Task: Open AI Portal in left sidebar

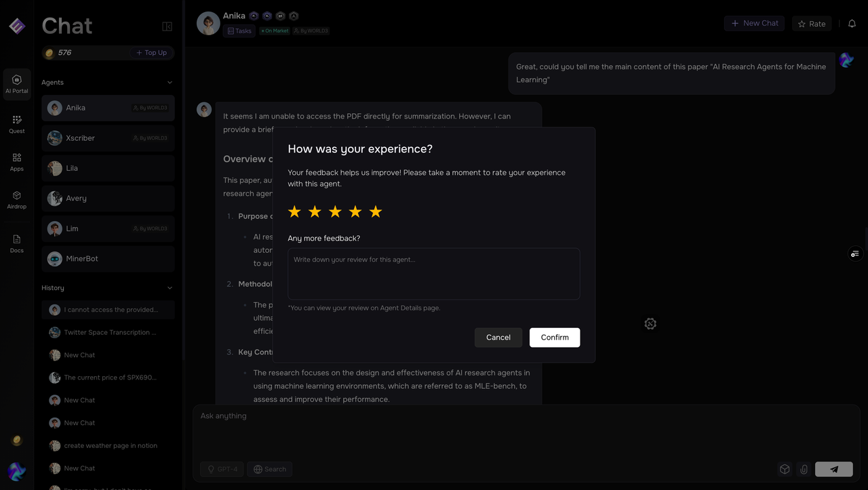Action: (x=17, y=84)
